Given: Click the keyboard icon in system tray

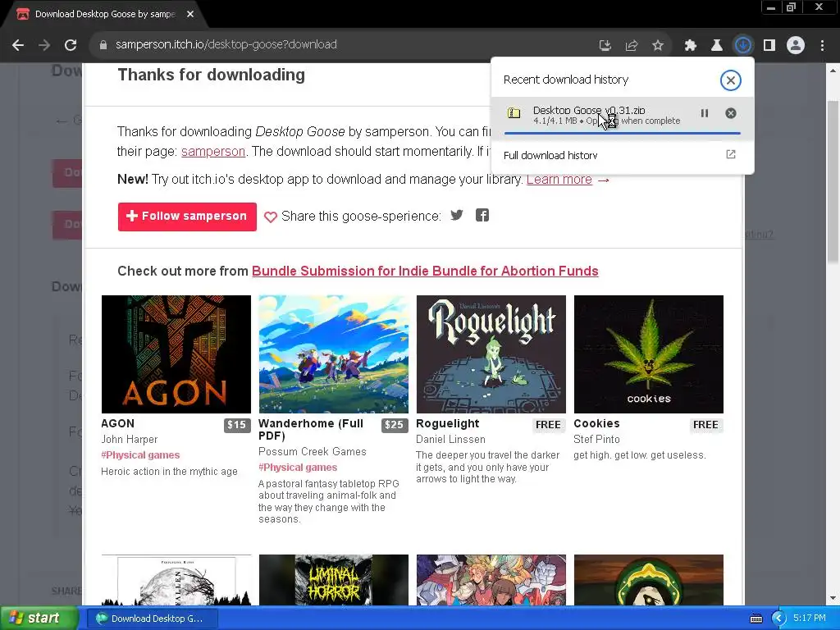Looking at the screenshot, I should pos(756,619).
